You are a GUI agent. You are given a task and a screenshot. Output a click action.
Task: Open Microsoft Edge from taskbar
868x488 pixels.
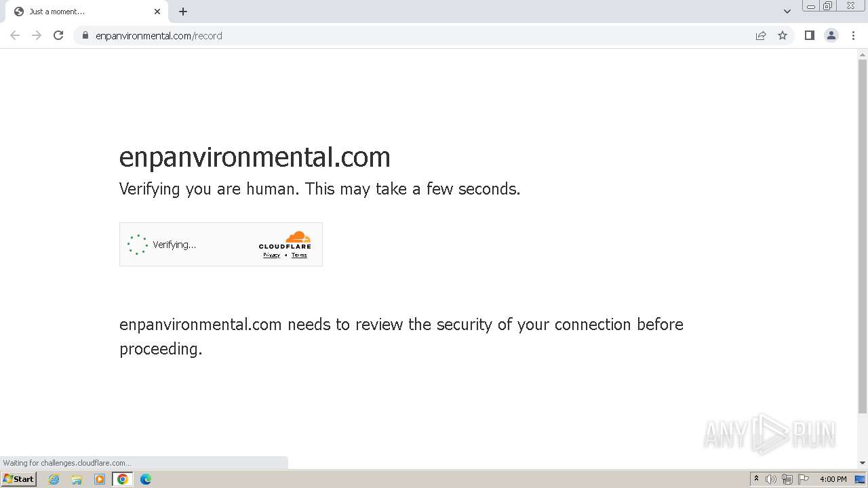(146, 479)
